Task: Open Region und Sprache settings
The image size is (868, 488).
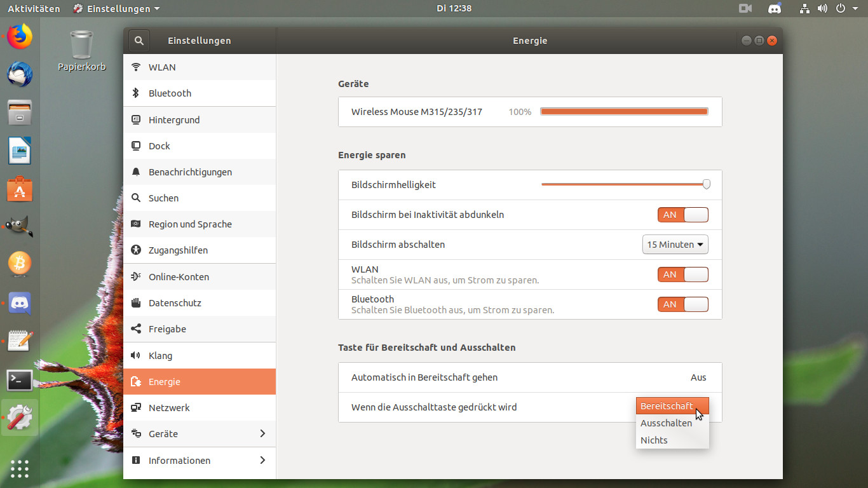Action: tap(200, 224)
